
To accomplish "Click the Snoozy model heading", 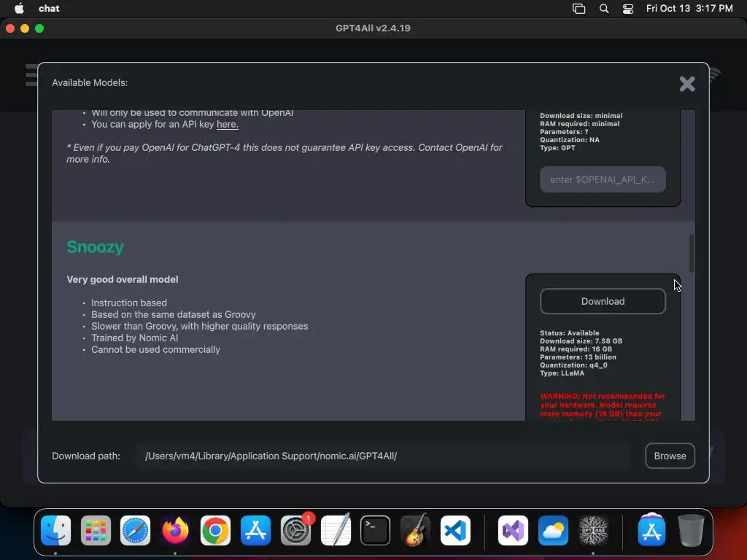I will tap(96, 247).
